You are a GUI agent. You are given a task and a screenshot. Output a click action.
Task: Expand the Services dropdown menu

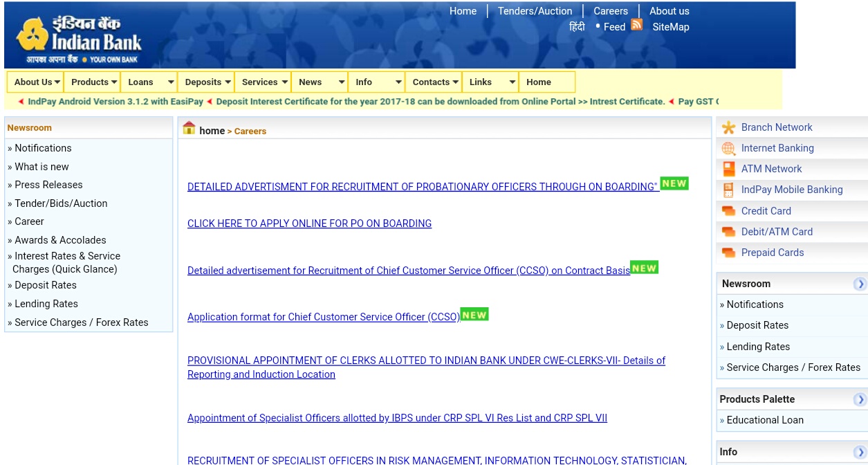tap(263, 82)
